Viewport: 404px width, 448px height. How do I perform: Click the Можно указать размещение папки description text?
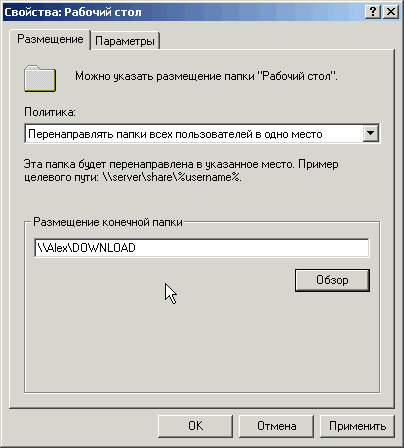click(x=206, y=76)
